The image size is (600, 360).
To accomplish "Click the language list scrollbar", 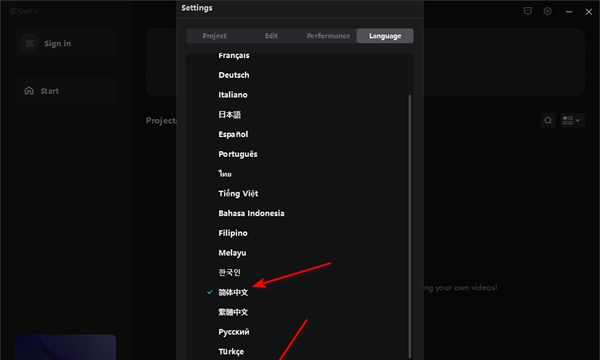I will 410,226.
